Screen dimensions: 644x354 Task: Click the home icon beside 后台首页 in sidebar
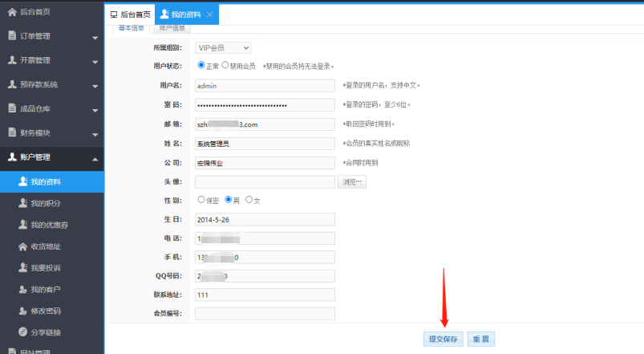pyautogui.click(x=12, y=11)
